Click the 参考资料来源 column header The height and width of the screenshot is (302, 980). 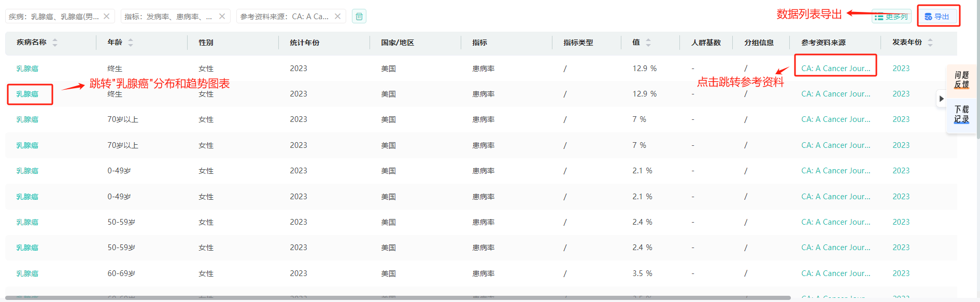823,43
